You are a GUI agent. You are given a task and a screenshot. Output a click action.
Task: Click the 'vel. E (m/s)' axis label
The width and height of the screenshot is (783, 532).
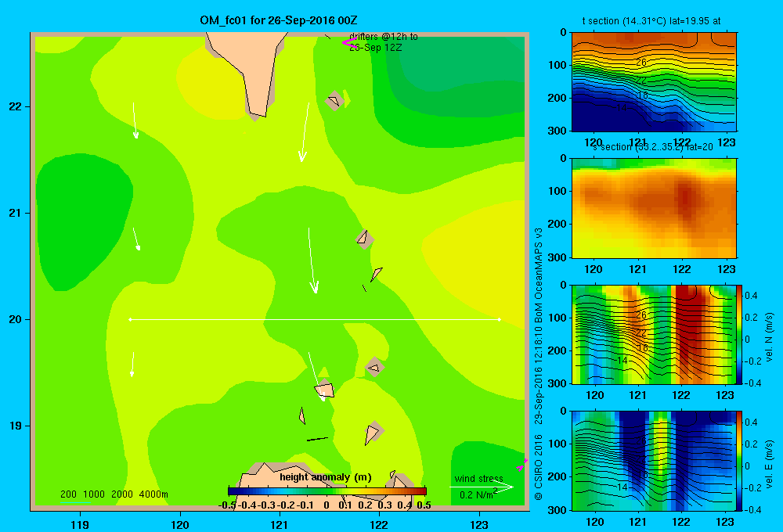[x=770, y=464]
